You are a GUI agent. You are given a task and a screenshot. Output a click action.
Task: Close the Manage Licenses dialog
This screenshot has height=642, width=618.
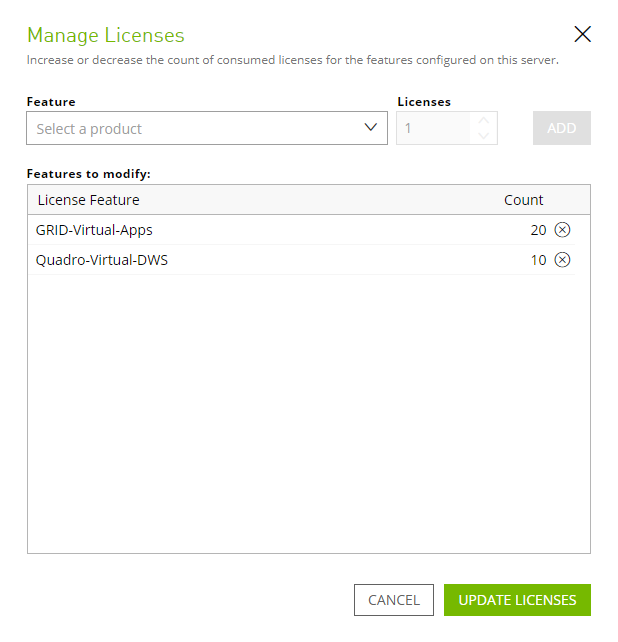(583, 34)
